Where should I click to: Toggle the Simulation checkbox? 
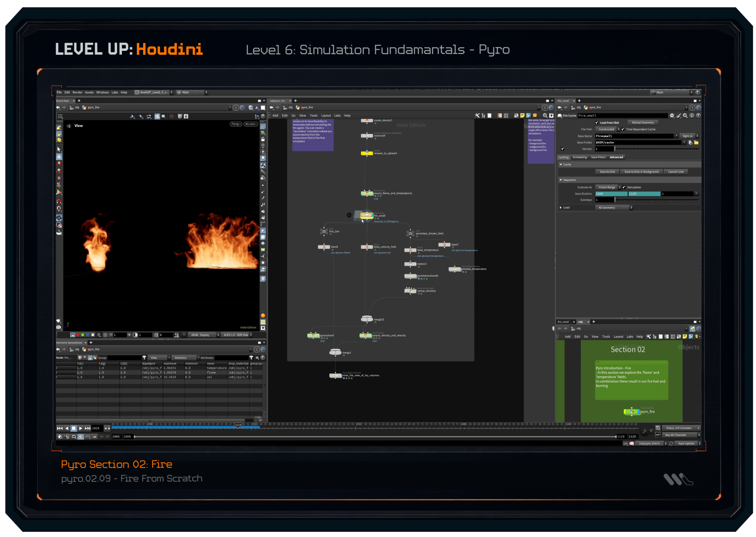point(624,187)
